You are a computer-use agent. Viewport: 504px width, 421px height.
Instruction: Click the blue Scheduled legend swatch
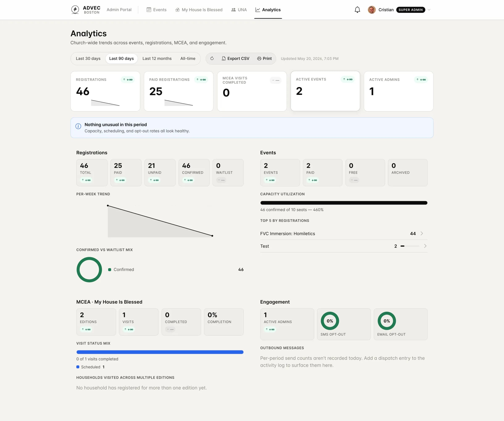[x=78, y=367]
